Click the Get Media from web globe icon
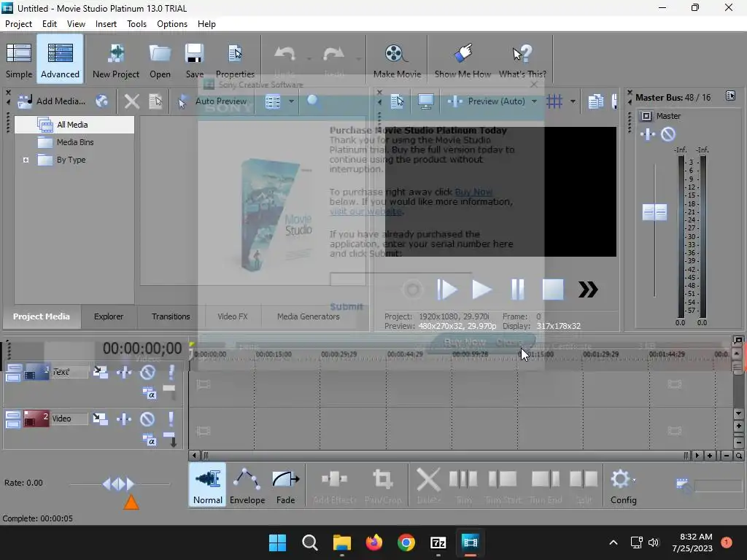The image size is (747, 560). tap(101, 101)
